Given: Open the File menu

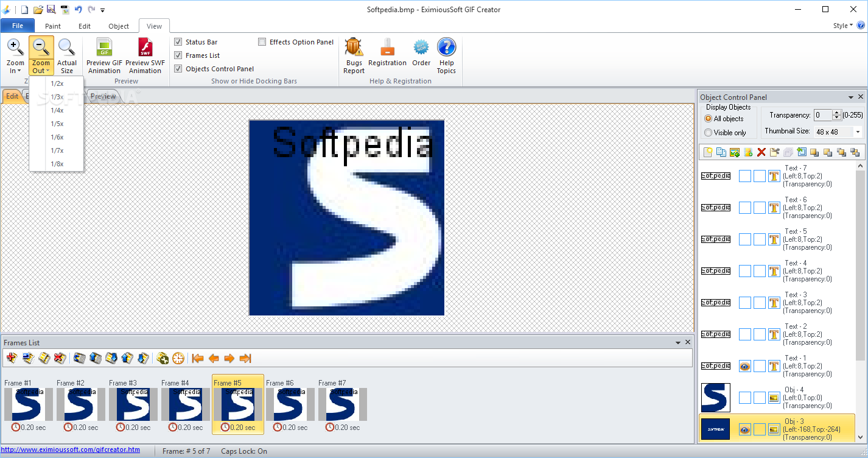Looking at the screenshot, I should 18,26.
